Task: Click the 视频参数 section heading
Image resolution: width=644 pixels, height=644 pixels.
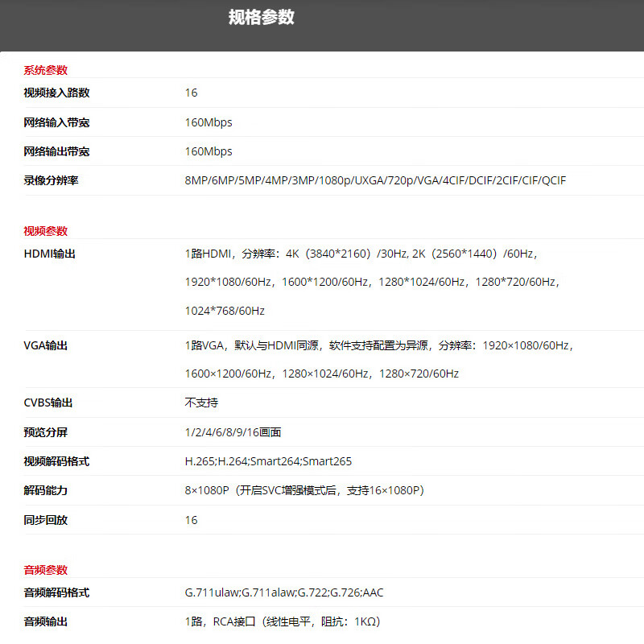Action: 46,231
